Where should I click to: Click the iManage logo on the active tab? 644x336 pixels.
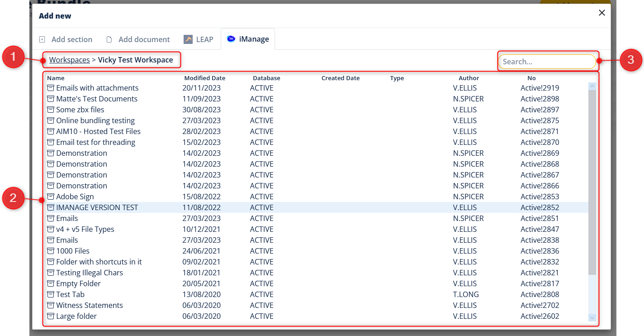pyautogui.click(x=231, y=38)
